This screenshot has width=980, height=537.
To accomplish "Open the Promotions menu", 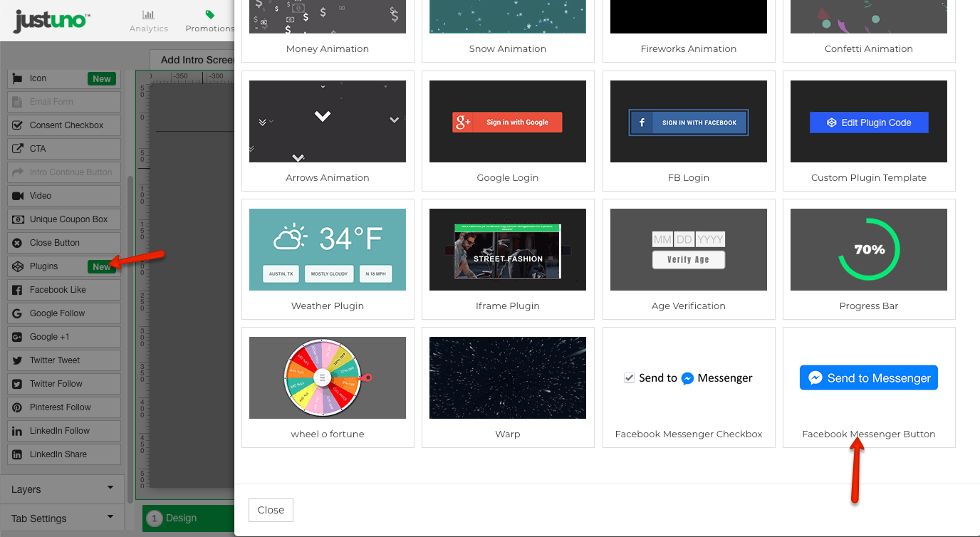I will 209,21.
